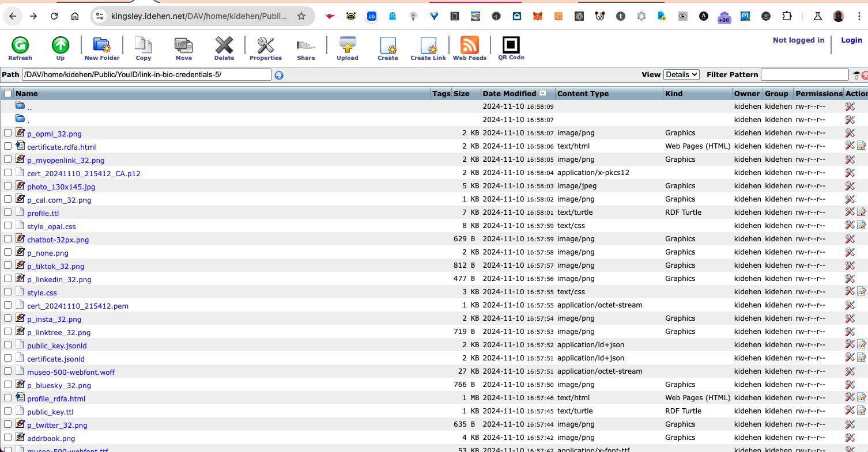Viewport: 868px width, 452px height.
Task: Open Web Feeds
Action: (470, 48)
